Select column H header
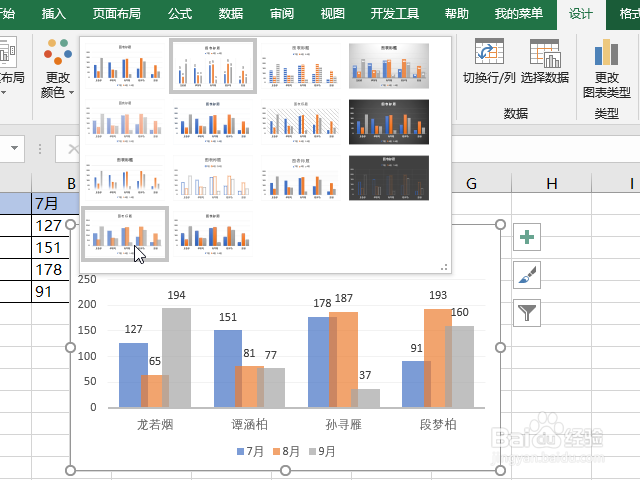The image size is (640, 480). pos(551,183)
